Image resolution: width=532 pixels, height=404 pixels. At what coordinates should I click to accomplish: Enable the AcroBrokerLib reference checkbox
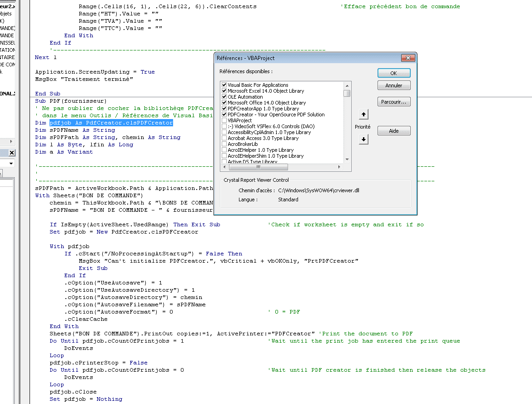pyautogui.click(x=224, y=144)
